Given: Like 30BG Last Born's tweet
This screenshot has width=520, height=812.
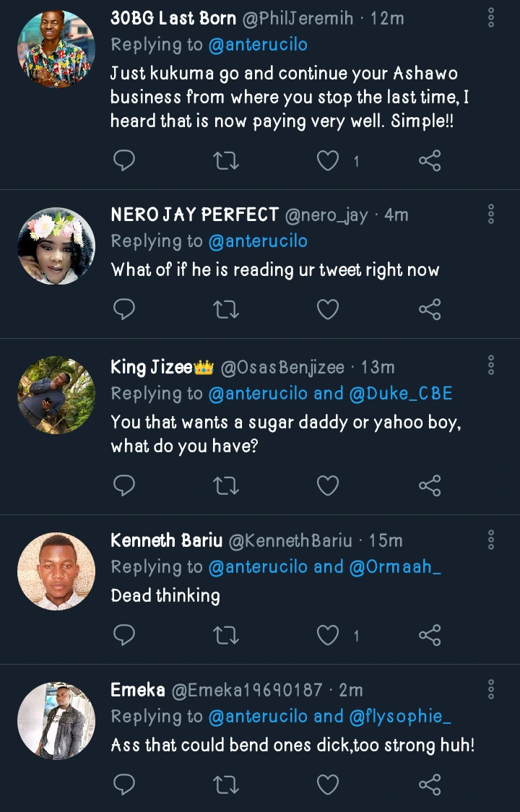Looking at the screenshot, I should tap(329, 160).
